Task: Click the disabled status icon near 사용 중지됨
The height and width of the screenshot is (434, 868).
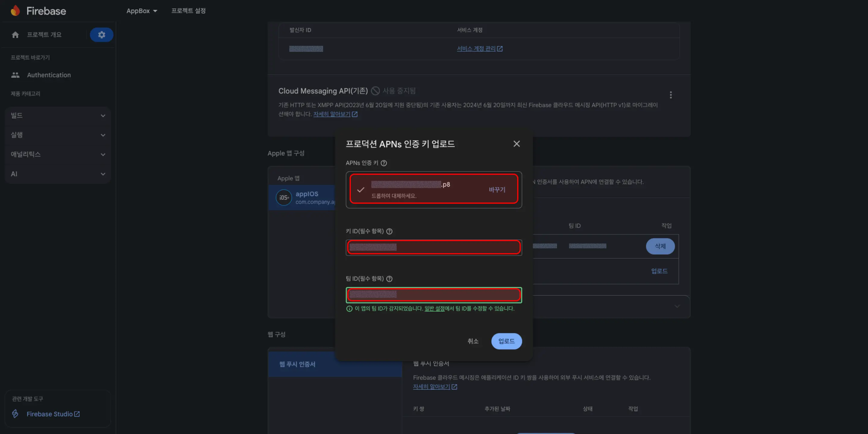Action: (375, 91)
